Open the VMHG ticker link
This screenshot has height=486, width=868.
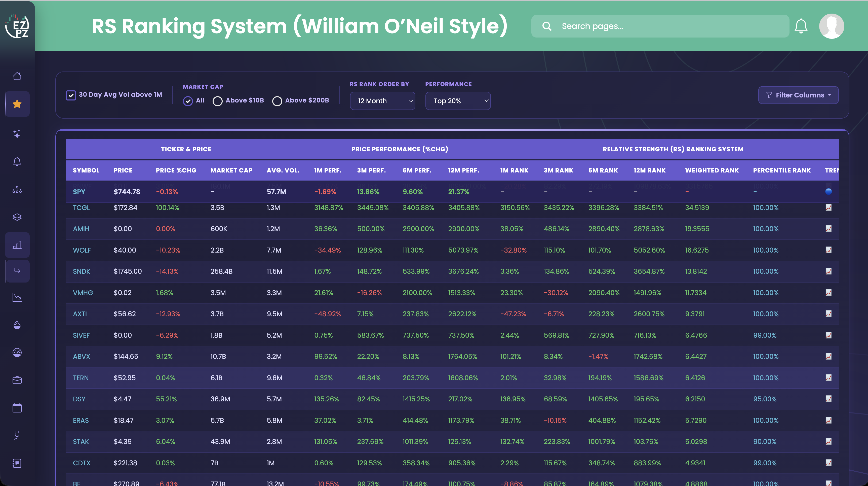tap(83, 292)
